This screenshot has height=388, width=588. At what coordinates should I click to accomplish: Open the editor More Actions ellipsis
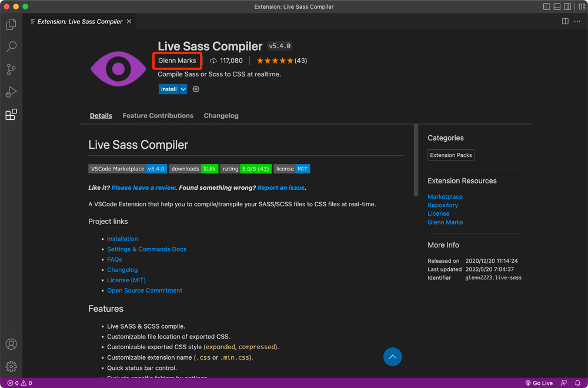point(577,21)
